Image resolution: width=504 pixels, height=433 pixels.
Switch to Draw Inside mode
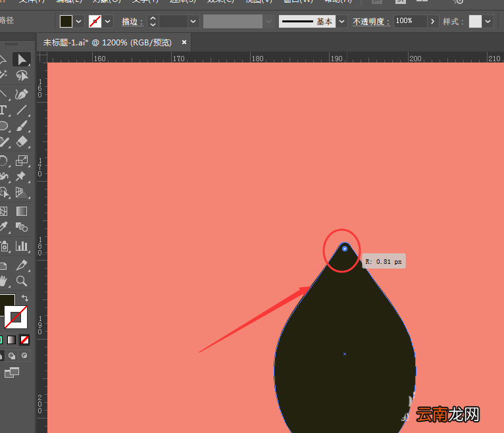click(x=24, y=356)
